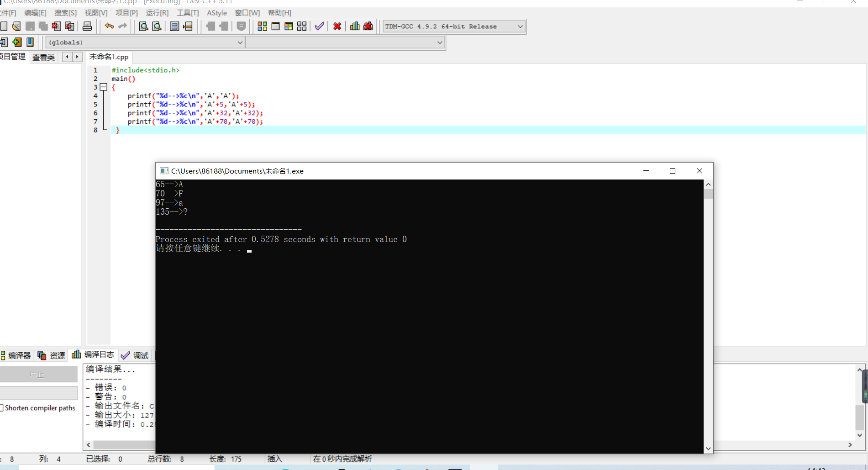Open the (globals) scope dropdown
This screenshot has width=868, height=470.
click(x=145, y=42)
